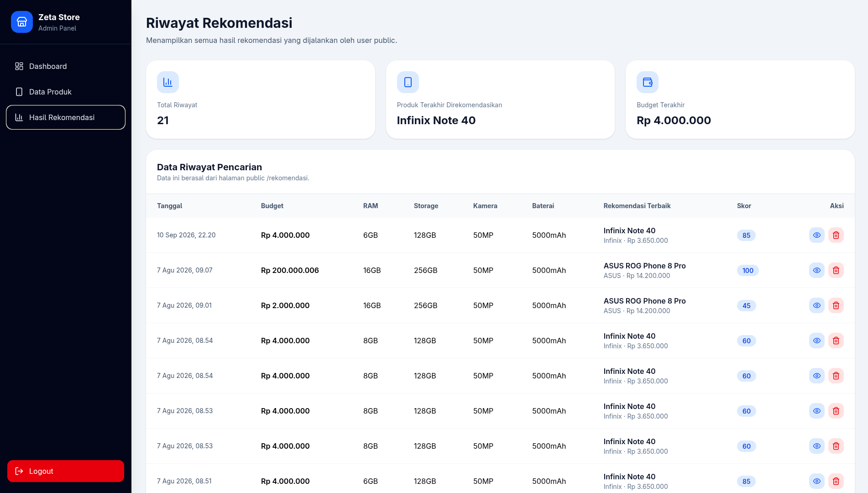View details of Rp 200.000.006 budget row

816,270
